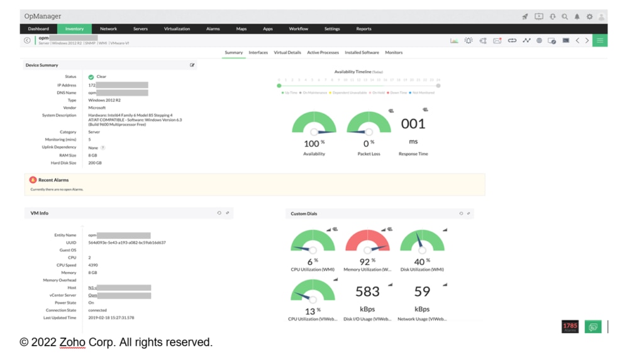Open the user profile avatar
Image resolution: width=644 pixels, height=362 pixels.
(601, 17)
